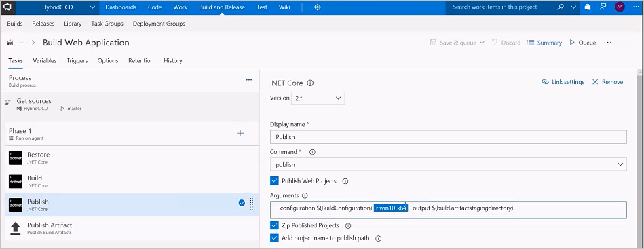Click the dotnet icon of the Build task
This screenshot has width=644, height=249.
15,182
